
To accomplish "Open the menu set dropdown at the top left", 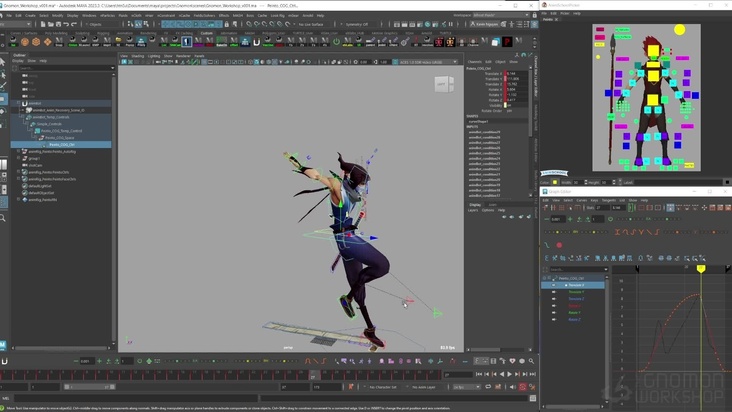I will click(16, 24).
